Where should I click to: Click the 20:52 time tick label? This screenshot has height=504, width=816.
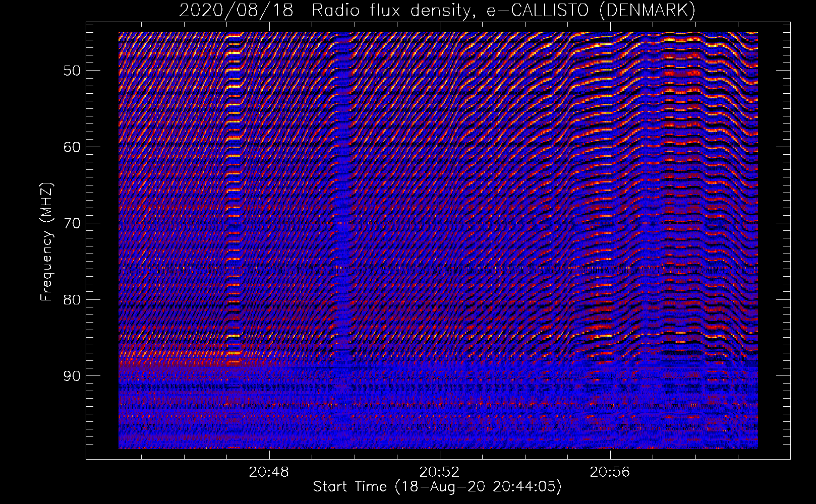click(440, 472)
